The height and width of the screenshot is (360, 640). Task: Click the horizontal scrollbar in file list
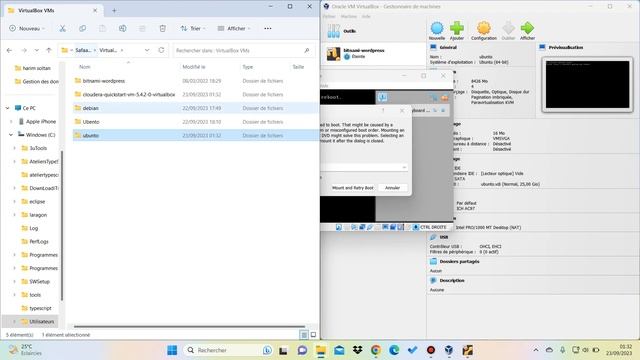click(x=189, y=327)
